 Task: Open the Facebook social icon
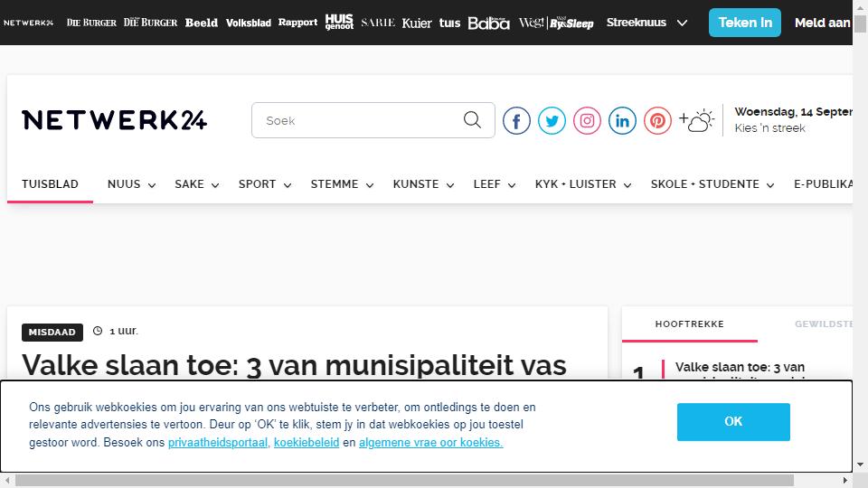(x=516, y=120)
